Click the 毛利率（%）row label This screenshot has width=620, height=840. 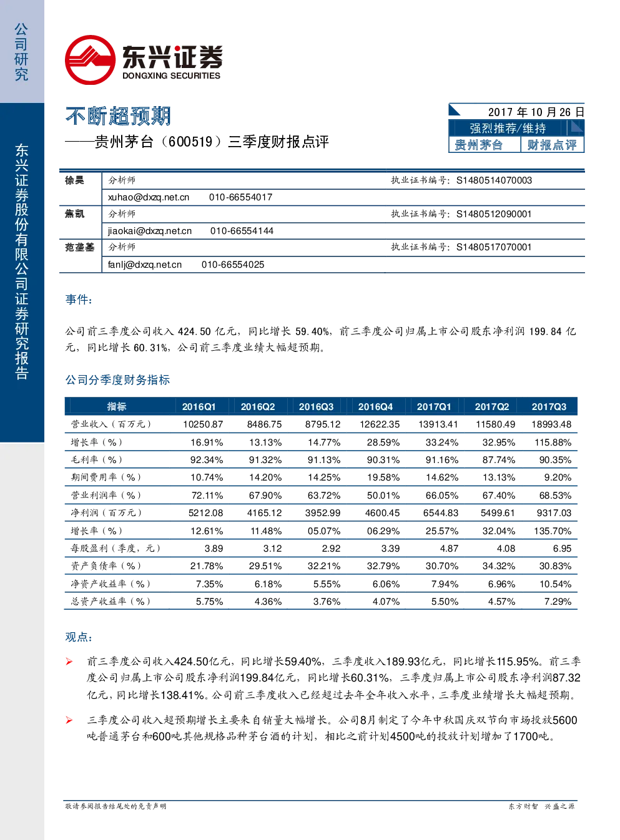(x=97, y=460)
